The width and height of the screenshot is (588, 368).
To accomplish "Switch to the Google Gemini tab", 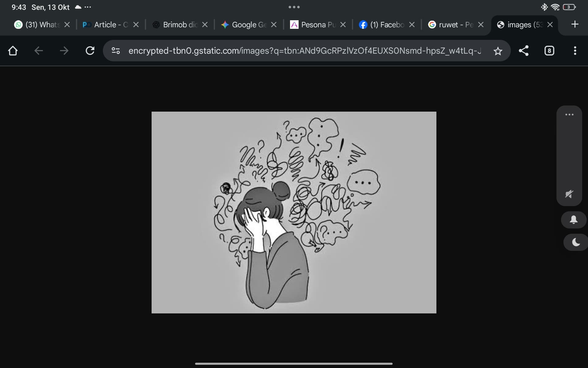I will pos(245,25).
